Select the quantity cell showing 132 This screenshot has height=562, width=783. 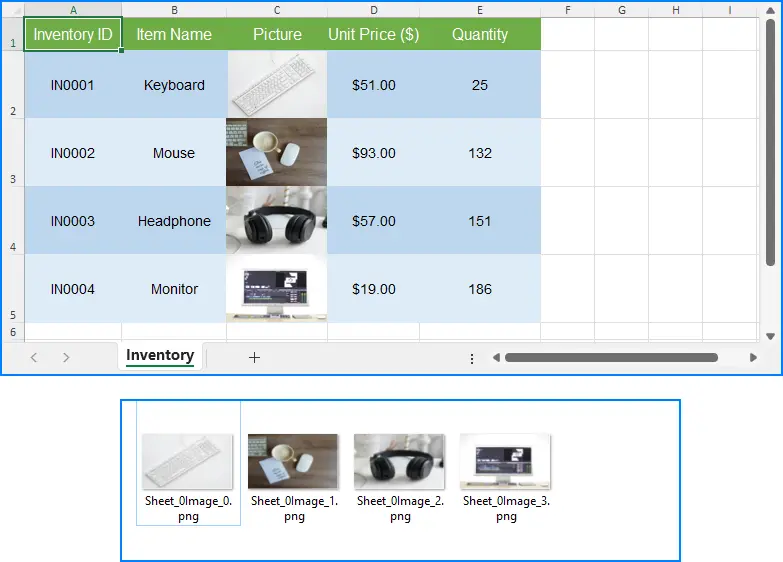click(x=480, y=153)
